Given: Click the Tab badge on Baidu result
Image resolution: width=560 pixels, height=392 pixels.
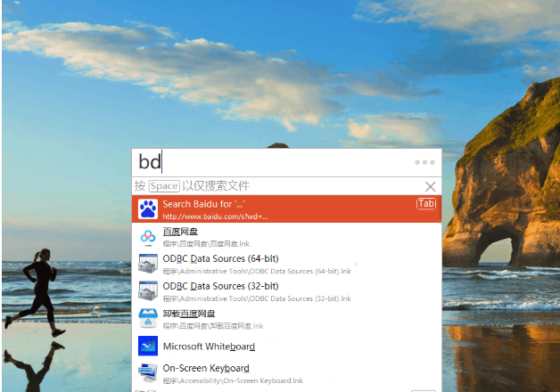Looking at the screenshot, I should (x=426, y=204).
